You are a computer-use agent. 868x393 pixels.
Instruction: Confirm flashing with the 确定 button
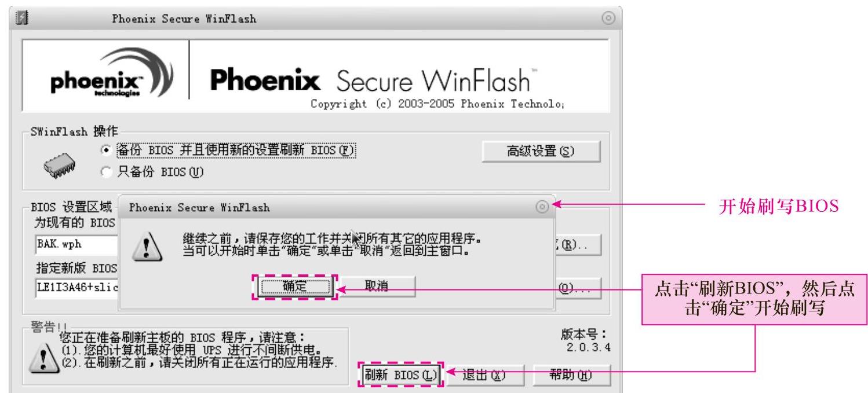(294, 287)
